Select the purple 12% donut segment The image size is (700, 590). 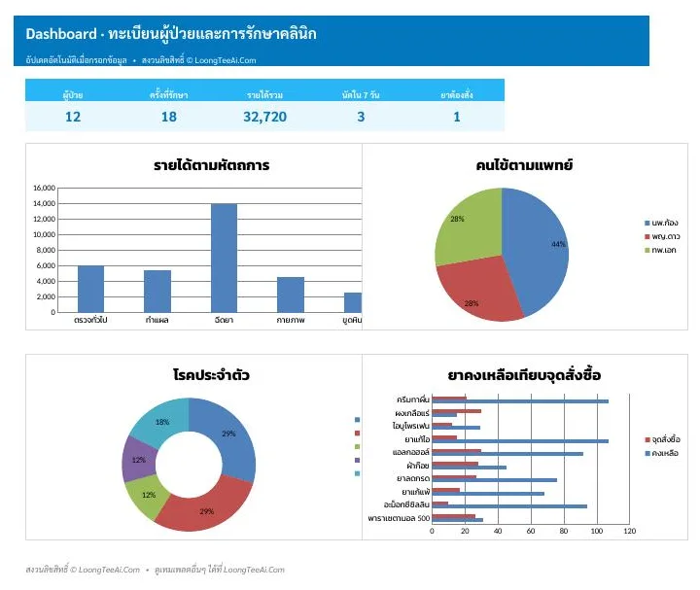click(137, 460)
